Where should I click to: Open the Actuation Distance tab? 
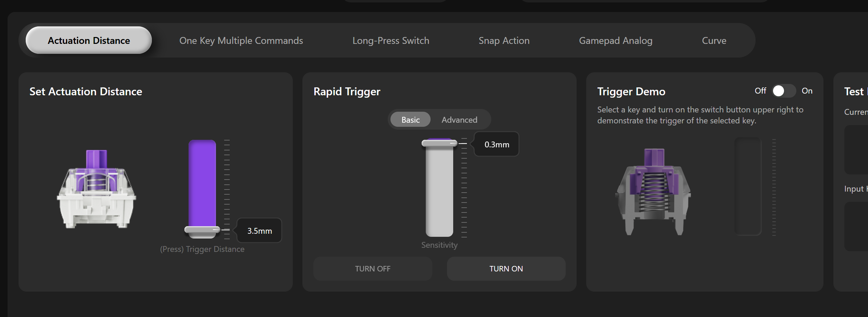(x=89, y=40)
